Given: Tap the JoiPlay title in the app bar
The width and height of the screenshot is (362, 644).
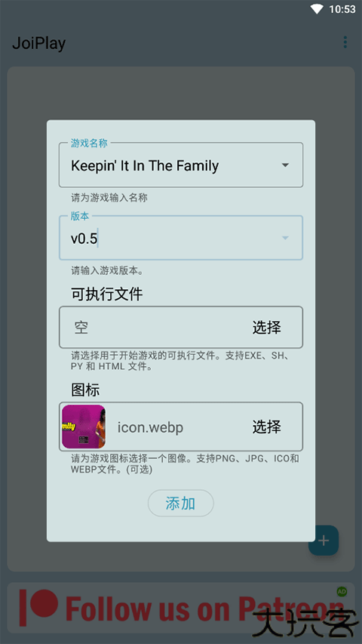Looking at the screenshot, I should tap(39, 43).
